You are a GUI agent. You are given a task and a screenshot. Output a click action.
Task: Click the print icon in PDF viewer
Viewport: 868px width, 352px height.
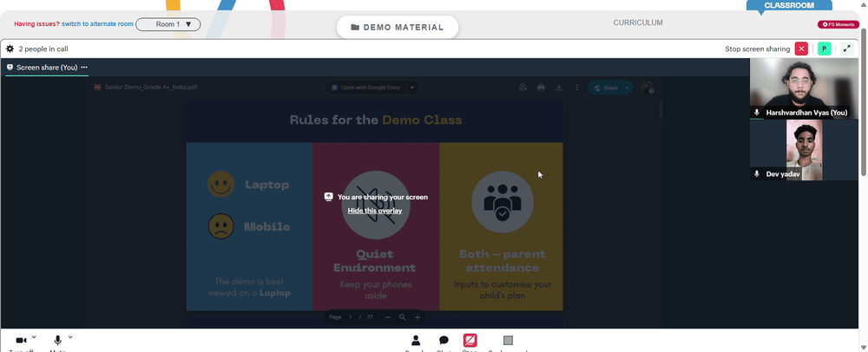pos(541,88)
